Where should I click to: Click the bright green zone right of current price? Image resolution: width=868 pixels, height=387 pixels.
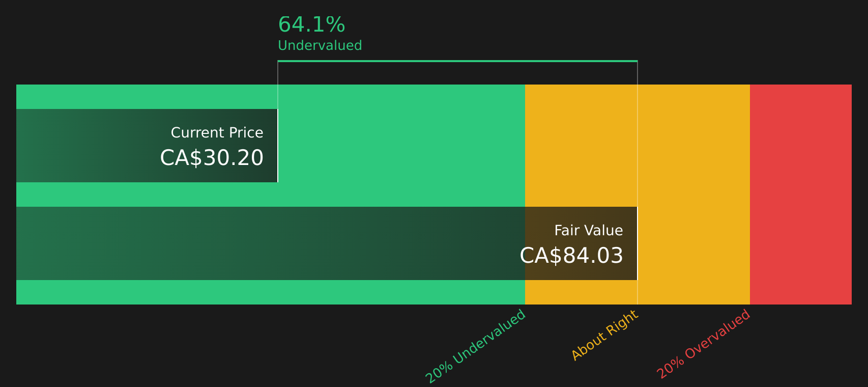401,146
